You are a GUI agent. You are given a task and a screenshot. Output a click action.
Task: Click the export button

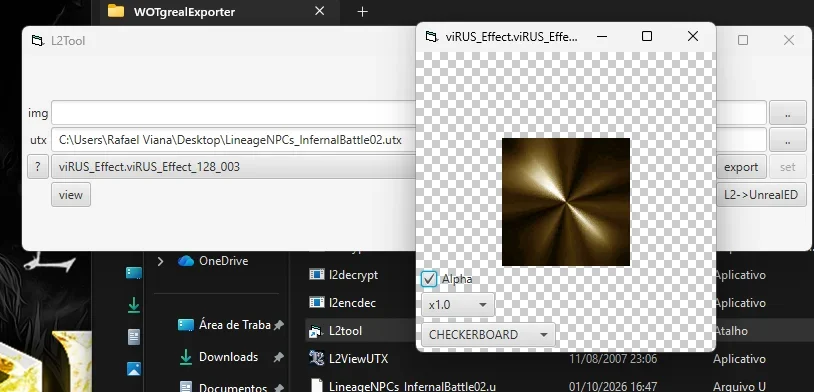pyautogui.click(x=741, y=167)
